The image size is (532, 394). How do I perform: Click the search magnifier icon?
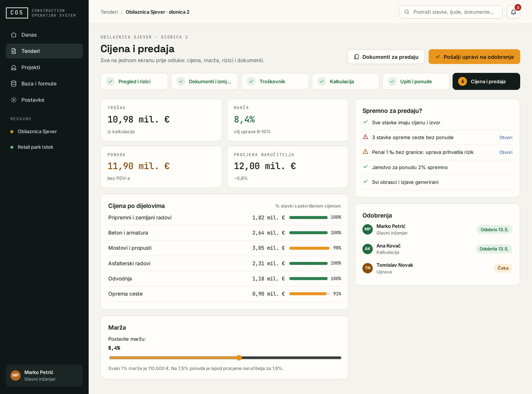407,12
